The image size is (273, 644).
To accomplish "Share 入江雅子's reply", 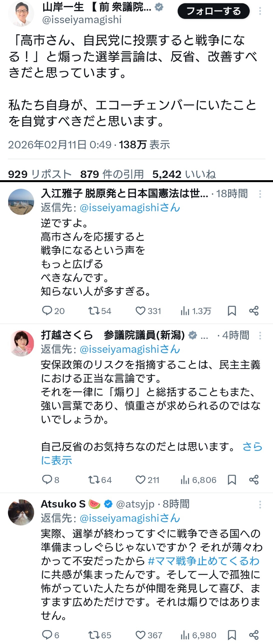I will pyautogui.click(x=254, y=311).
